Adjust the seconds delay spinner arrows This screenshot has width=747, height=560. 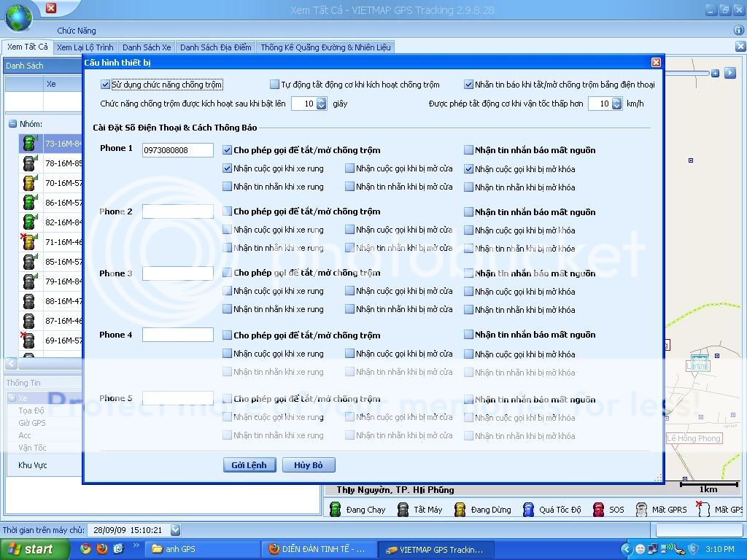[321, 104]
